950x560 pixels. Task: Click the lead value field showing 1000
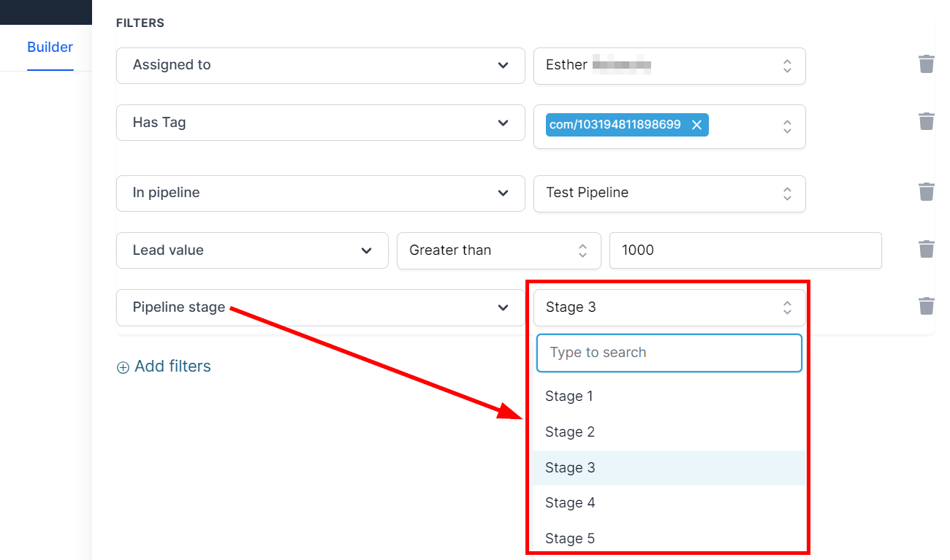coord(745,250)
